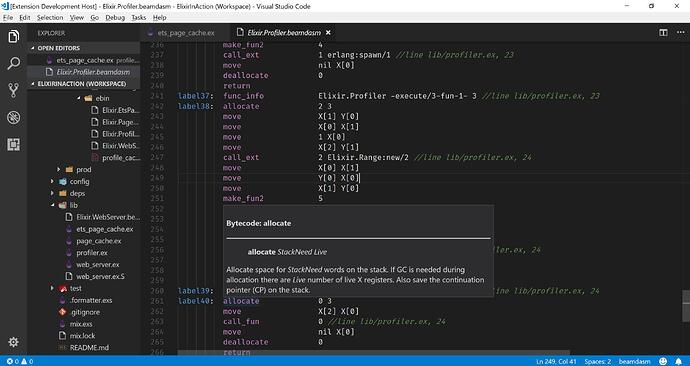Open Elixir.EtsPa... file under ebin

[120, 110]
